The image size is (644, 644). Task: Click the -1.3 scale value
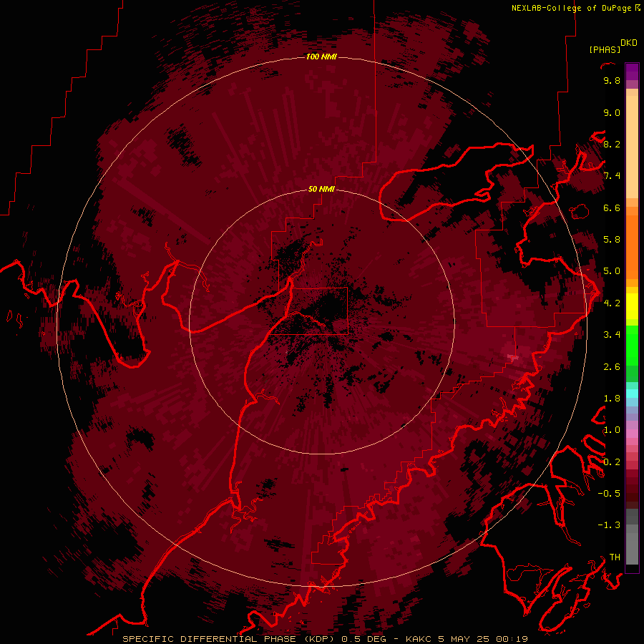tap(609, 525)
